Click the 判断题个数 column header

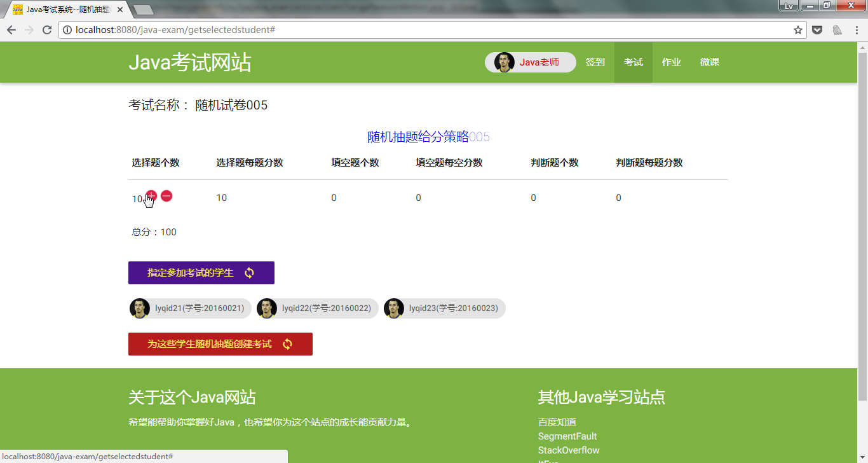[x=555, y=163]
